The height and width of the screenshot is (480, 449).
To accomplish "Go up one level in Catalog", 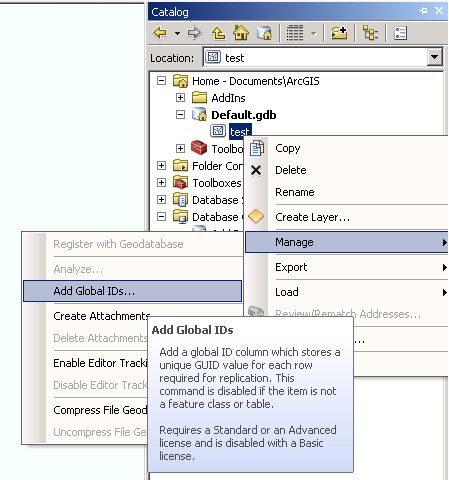I will (x=218, y=33).
